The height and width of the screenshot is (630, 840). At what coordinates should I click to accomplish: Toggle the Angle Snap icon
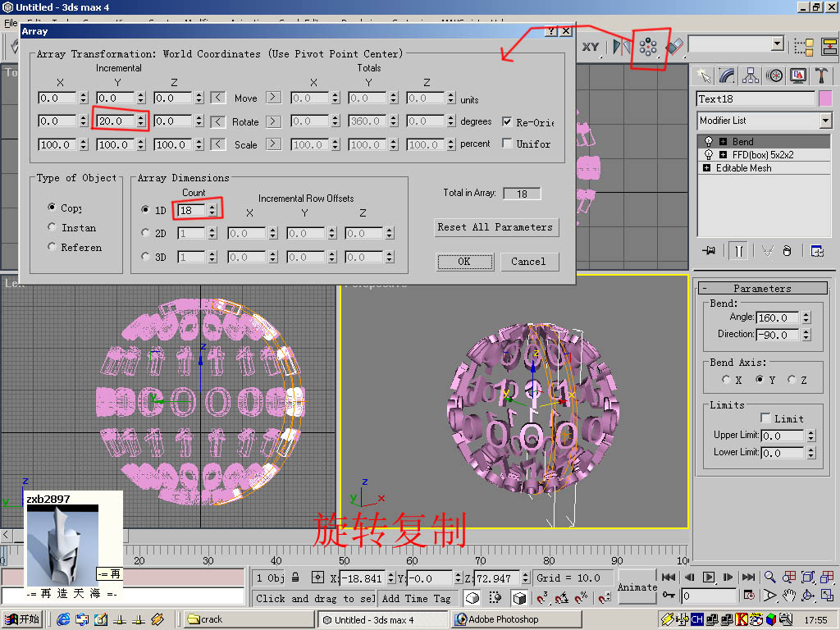561,597
